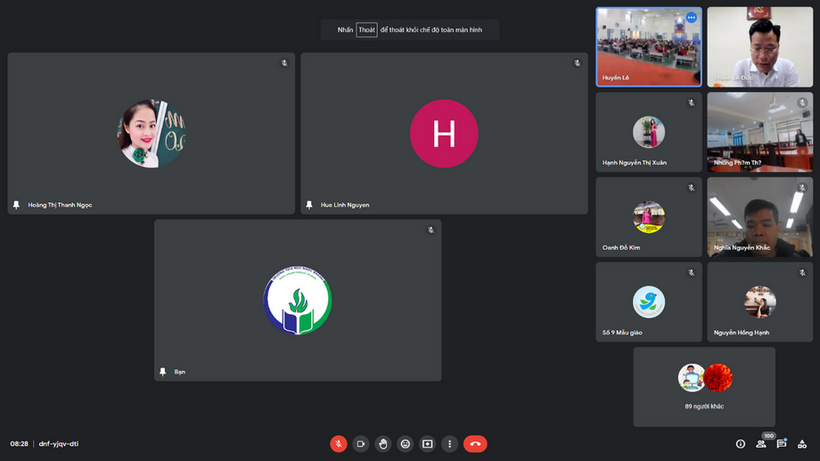This screenshot has width=820, height=461.
Task: Select Nguyễn Hồng Hạnh's participant tile
Action: tap(760, 302)
